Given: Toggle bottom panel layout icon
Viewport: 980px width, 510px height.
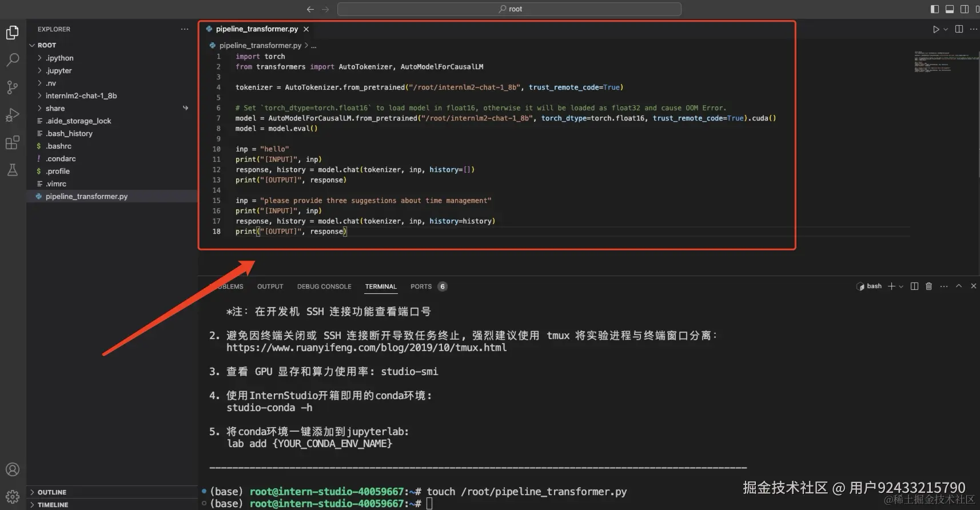Looking at the screenshot, I should pyautogui.click(x=950, y=9).
